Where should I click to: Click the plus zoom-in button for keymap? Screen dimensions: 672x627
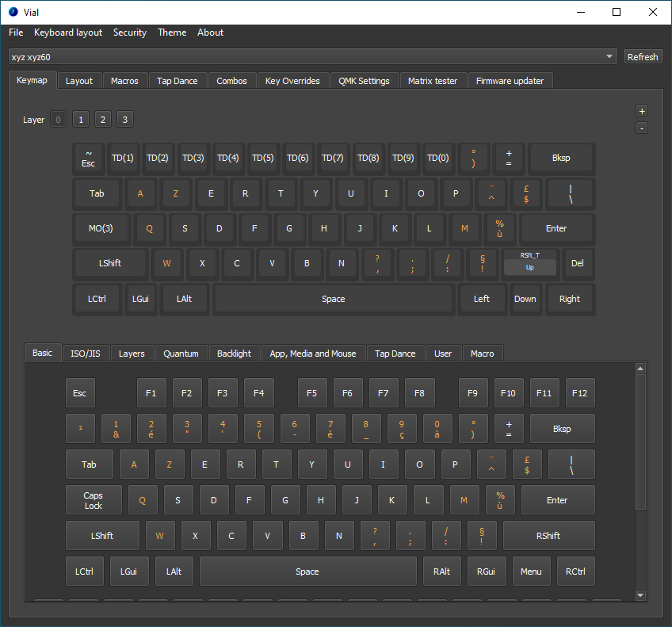coord(642,111)
